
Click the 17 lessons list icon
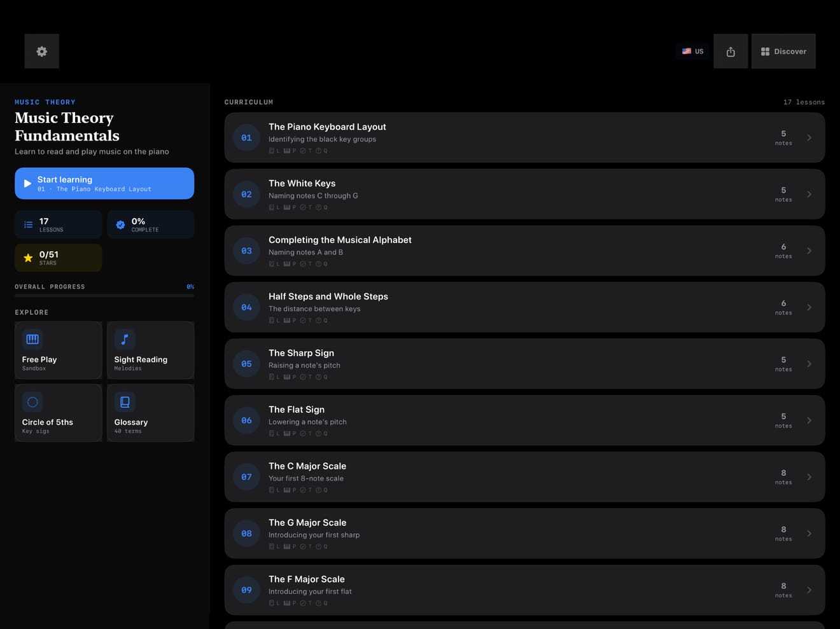pyautogui.click(x=28, y=225)
